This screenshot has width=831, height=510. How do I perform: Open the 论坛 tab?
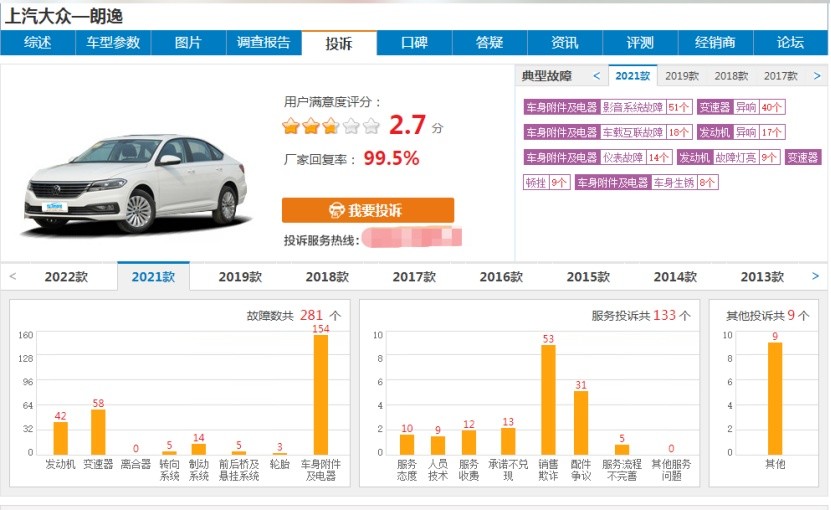pyautogui.click(x=790, y=42)
